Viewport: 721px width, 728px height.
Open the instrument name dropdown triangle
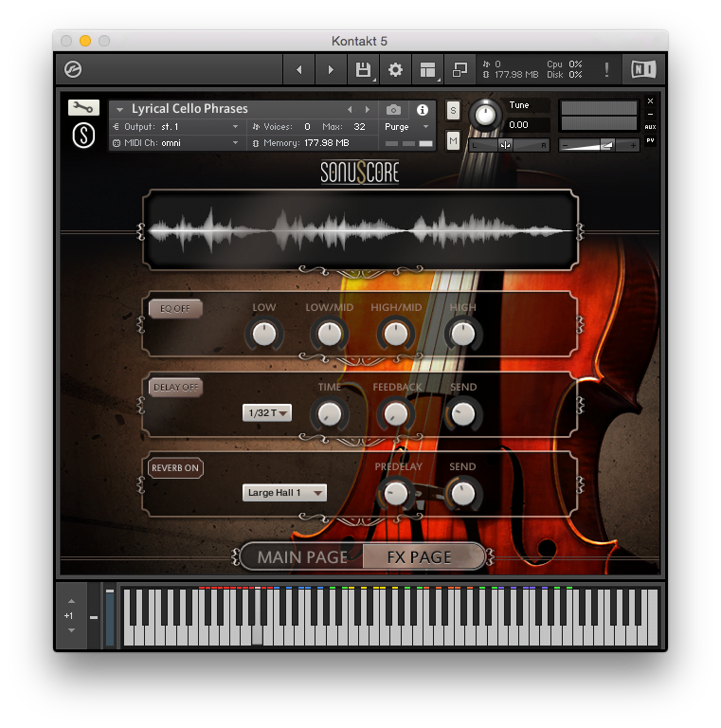tap(119, 110)
